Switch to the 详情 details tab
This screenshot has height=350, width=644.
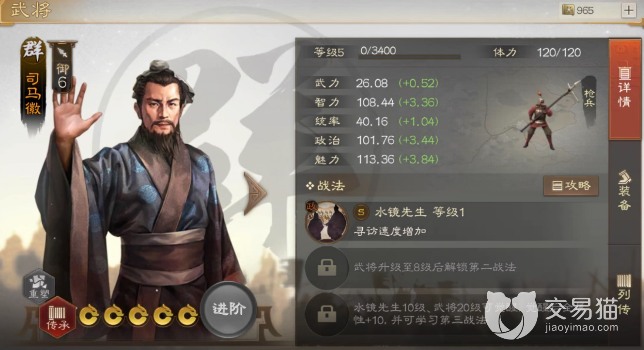[x=624, y=89]
